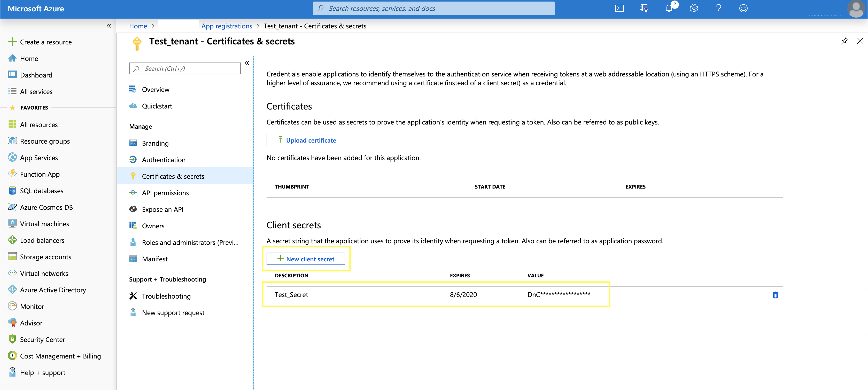
Task: Open Cloud Shell icon in top bar
Action: pos(619,9)
